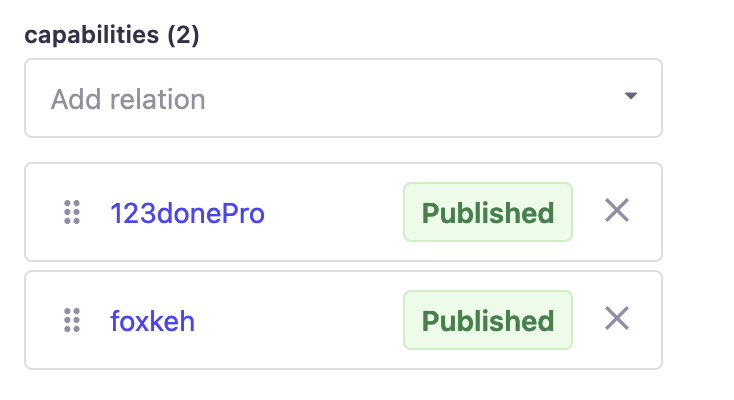Click the caret icon in Add relation
734x400 pixels.
[x=631, y=96]
